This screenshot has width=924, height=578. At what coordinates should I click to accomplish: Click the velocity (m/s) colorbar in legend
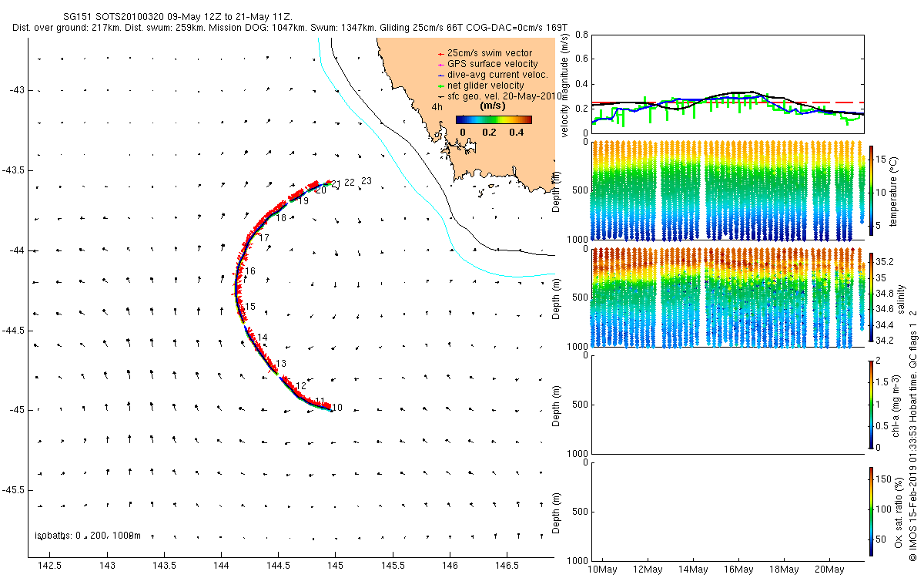tap(494, 119)
